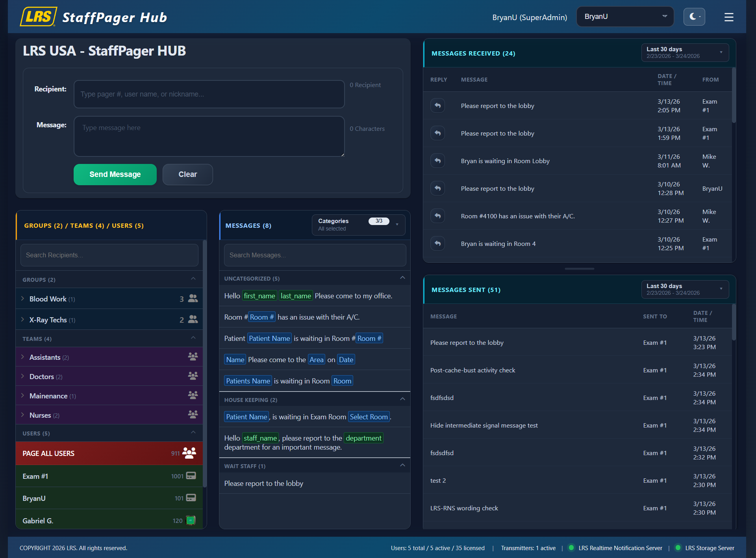Viewport: 756px width, 558px height.
Task: Click the device icon for Gabriel G.
Action: coord(191,521)
